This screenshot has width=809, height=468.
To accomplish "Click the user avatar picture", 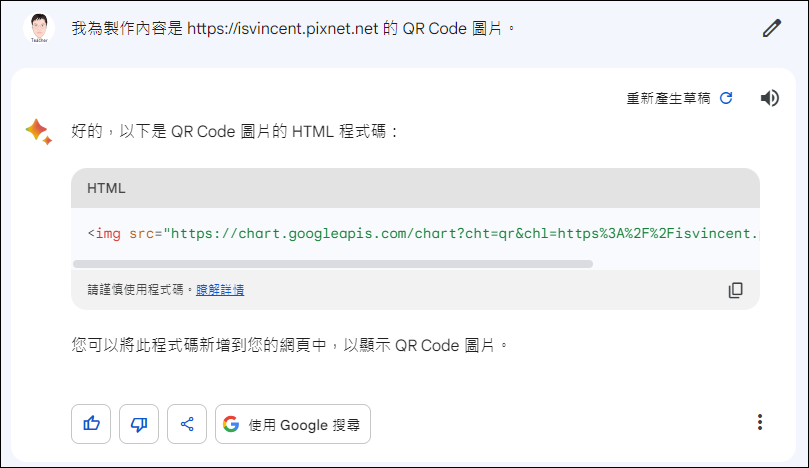I will coord(39,27).
